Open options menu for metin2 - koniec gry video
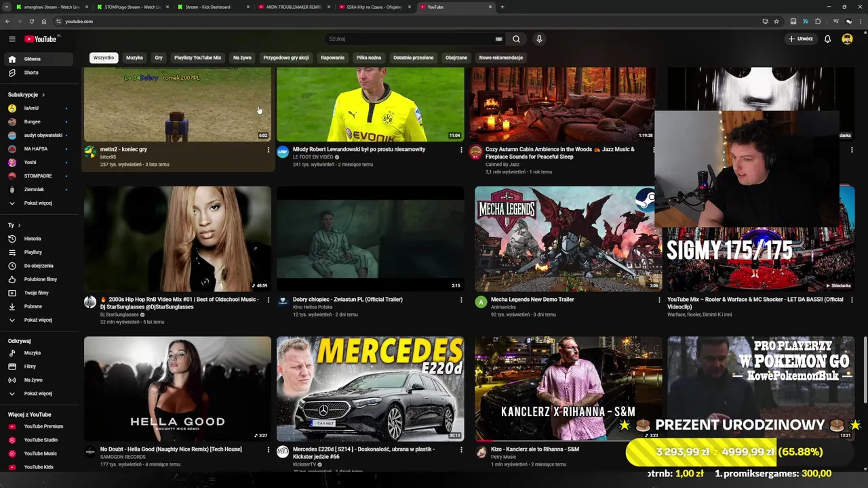 click(x=268, y=150)
